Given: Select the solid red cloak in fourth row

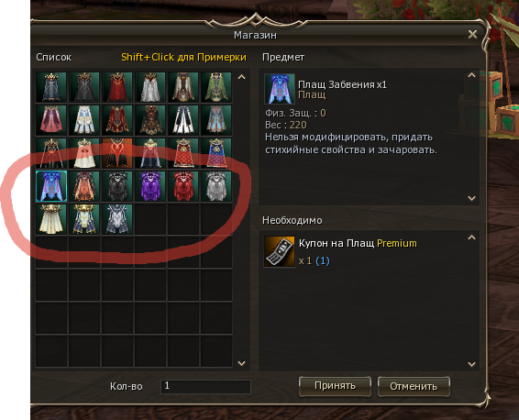Looking at the screenshot, I should pyautogui.click(x=183, y=186).
